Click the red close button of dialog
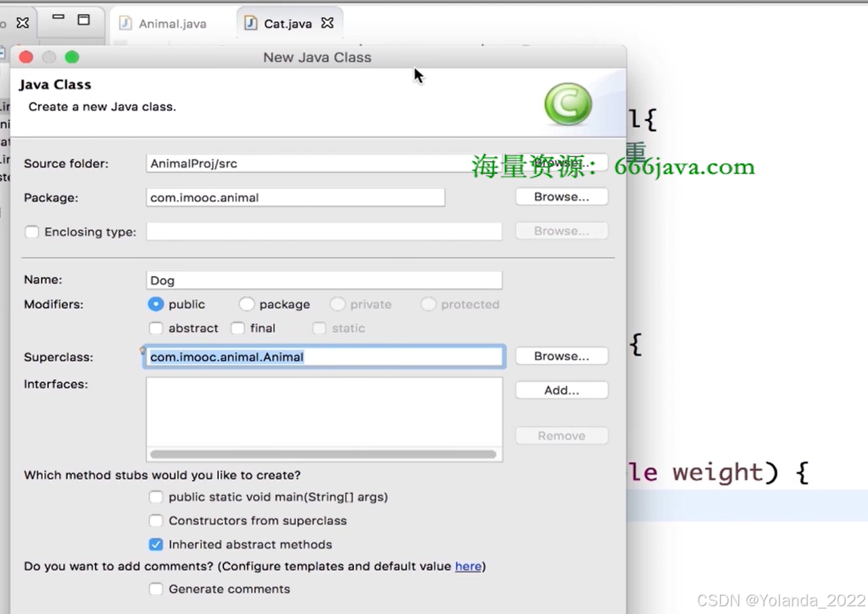The height and width of the screenshot is (614, 868). tap(26, 57)
